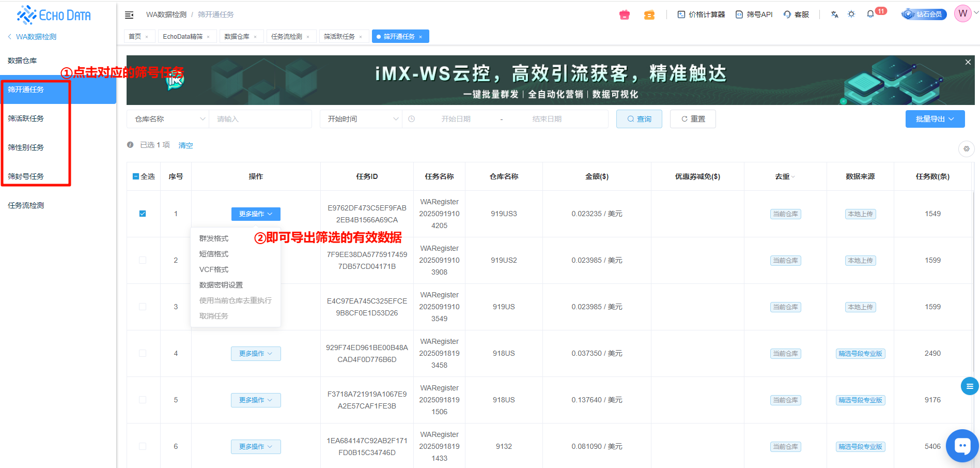This screenshot has height=468, width=980.
Task: Open the pink gift box icon
Action: coord(625,15)
